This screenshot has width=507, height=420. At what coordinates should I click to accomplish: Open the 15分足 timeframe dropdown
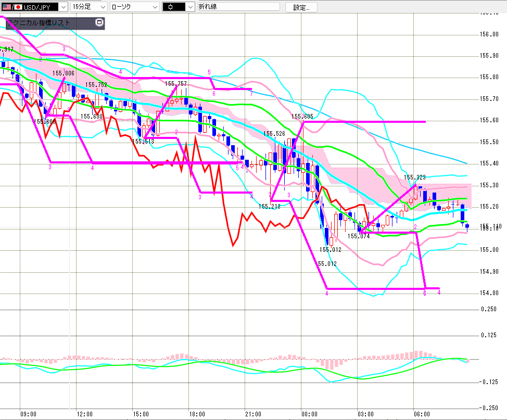pyautogui.click(x=103, y=7)
